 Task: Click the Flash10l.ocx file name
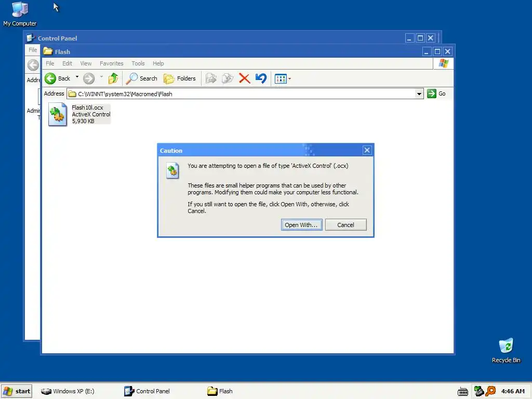pyautogui.click(x=87, y=108)
